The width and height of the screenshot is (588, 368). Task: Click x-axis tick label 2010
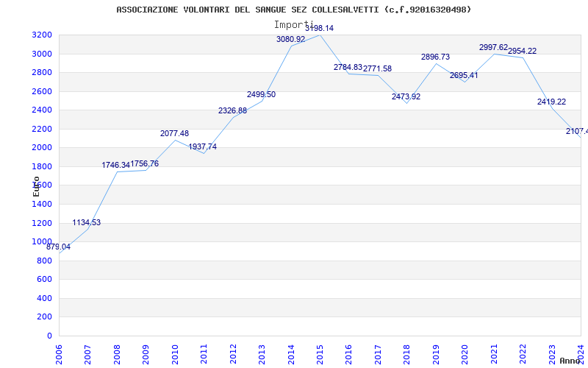coord(175,354)
